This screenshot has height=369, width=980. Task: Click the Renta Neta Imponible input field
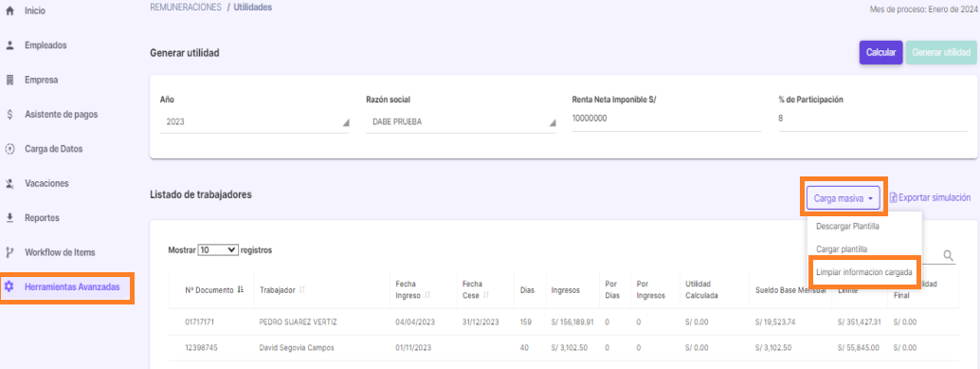point(666,119)
